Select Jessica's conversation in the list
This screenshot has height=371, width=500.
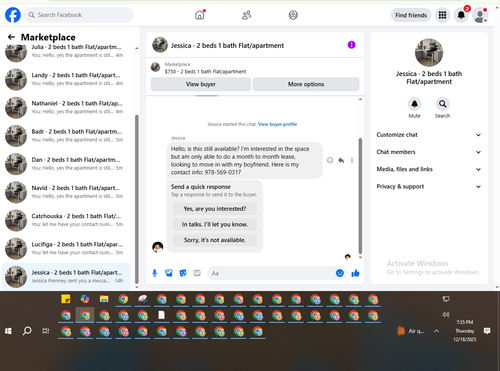point(67,276)
